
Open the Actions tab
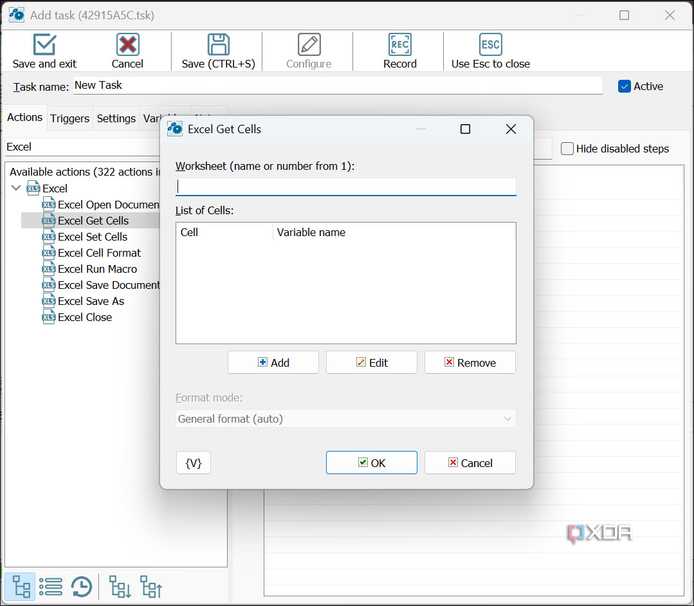pyautogui.click(x=25, y=117)
